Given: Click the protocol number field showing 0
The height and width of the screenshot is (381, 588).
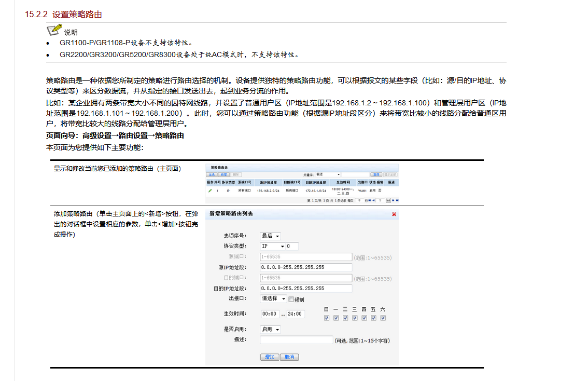Looking at the screenshot, I should coord(292,246).
